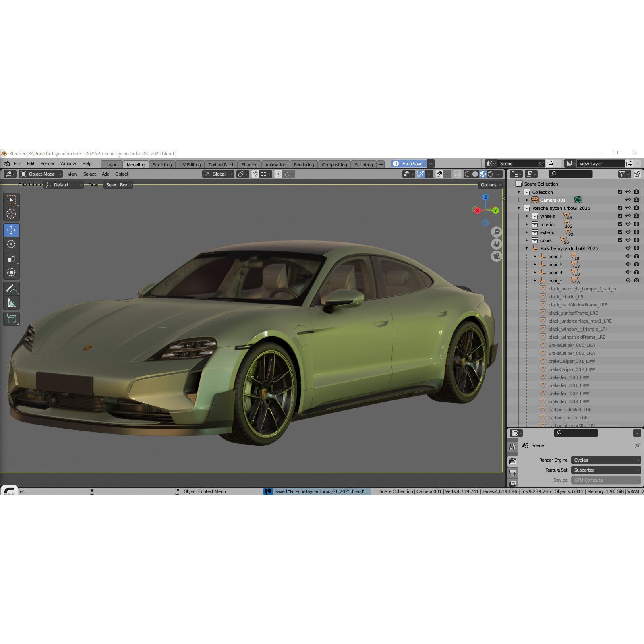Switch to the UV Editing workspace tab
This screenshot has width=644, height=644.
190,165
